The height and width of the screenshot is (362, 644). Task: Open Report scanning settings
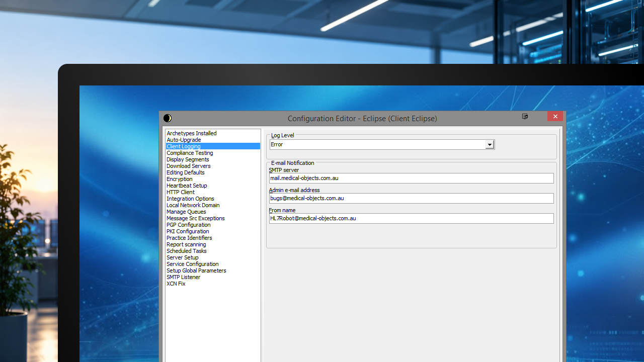click(x=213, y=244)
